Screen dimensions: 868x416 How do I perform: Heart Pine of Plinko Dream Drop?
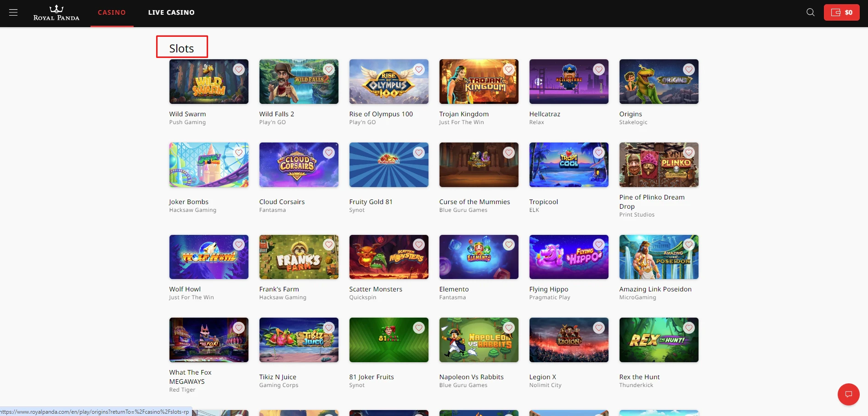689,153
